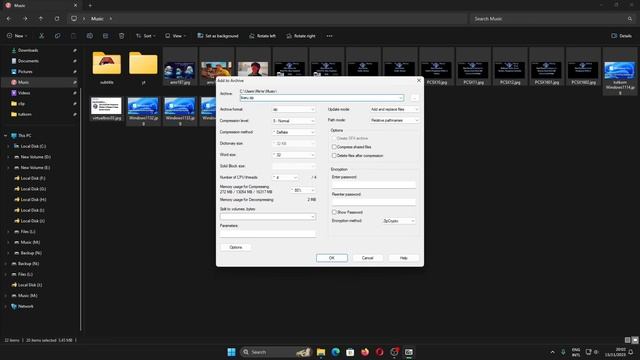
Task: Enable Show Password checkbox
Action: pyautogui.click(x=334, y=212)
